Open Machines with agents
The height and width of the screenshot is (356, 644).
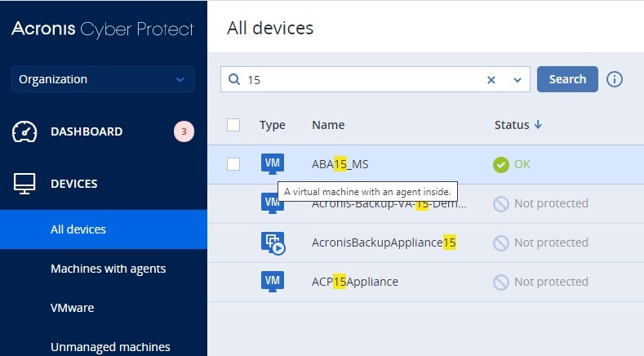click(x=108, y=269)
